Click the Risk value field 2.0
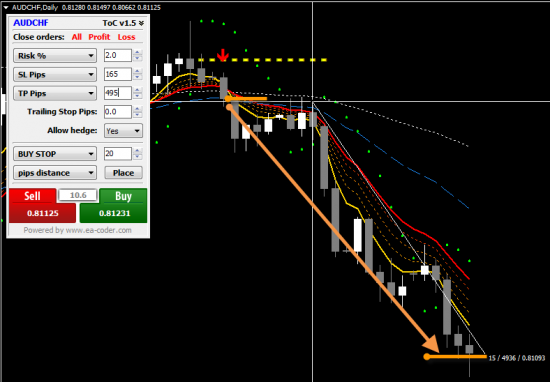 (x=118, y=55)
